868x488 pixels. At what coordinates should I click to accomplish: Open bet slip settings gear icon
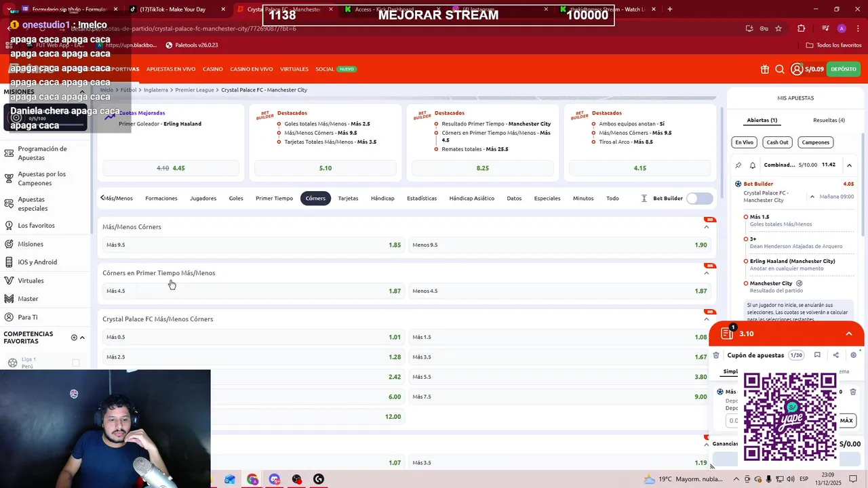click(853, 355)
